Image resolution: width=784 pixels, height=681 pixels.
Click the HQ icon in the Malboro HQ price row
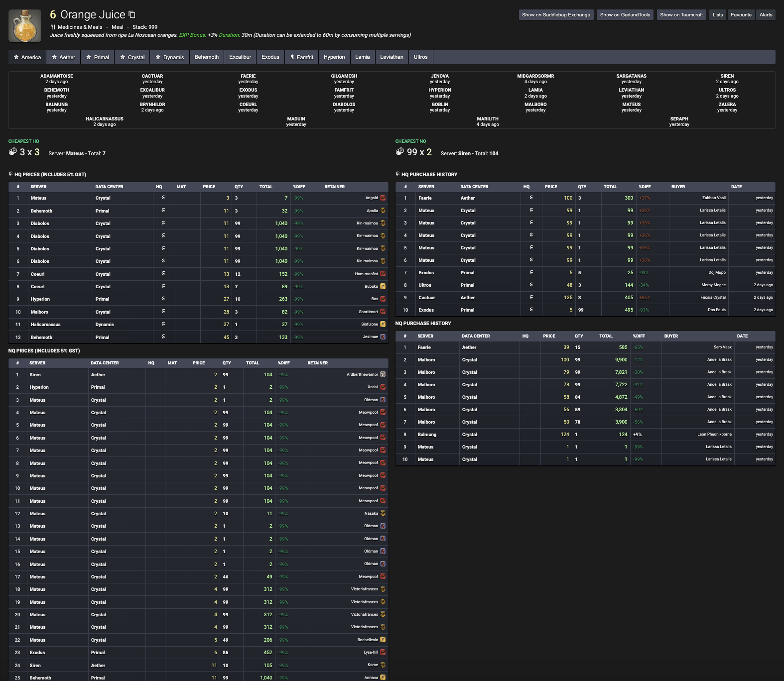pyautogui.click(x=163, y=312)
